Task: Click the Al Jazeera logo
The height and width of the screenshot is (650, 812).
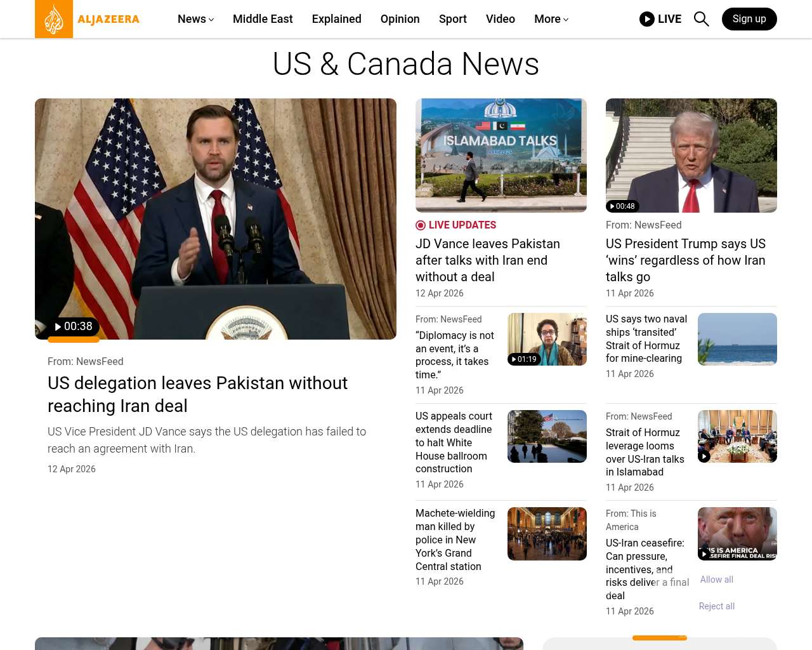Action: (x=88, y=19)
